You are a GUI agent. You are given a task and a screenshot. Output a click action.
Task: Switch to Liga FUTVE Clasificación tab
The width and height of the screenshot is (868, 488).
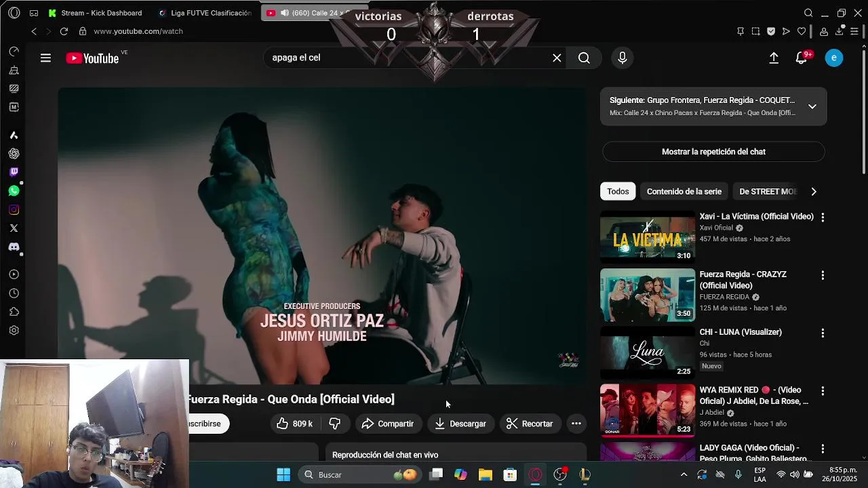pos(205,13)
